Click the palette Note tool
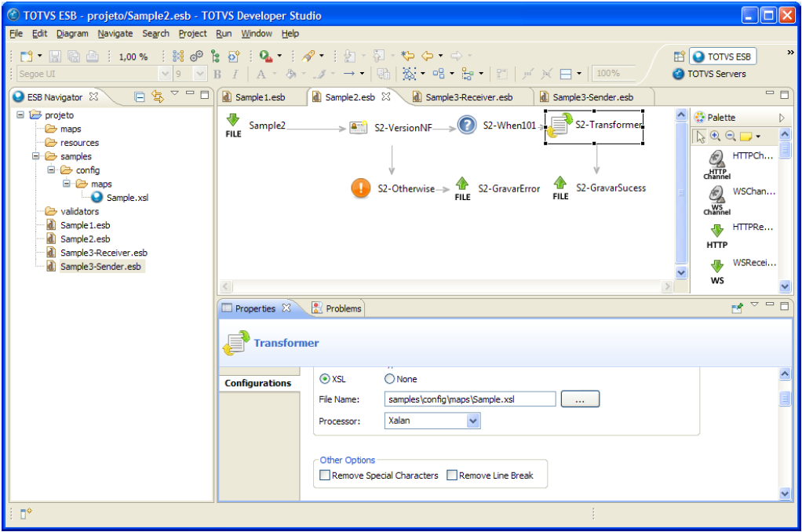Screen dimensions: 802x532 click(745, 136)
